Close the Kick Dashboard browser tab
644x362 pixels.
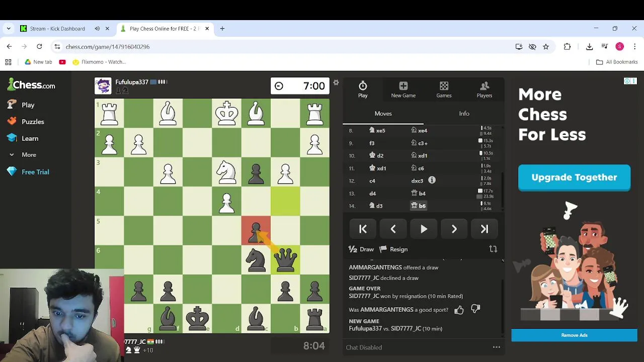[107, 29]
